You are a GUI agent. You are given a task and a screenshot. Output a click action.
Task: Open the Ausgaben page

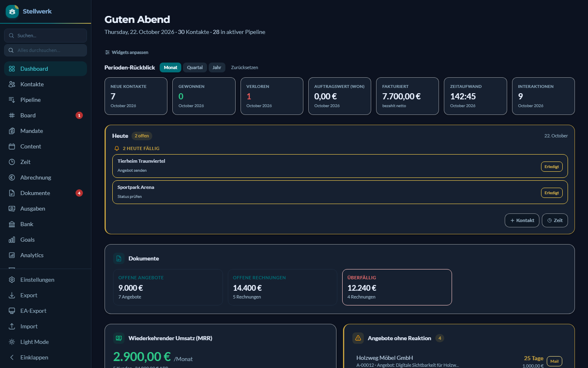[x=45, y=209]
